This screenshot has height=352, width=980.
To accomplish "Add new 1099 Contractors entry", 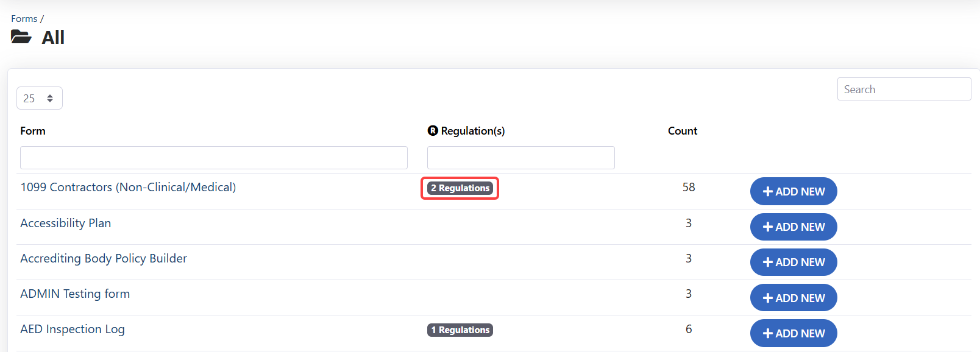I will pos(793,191).
